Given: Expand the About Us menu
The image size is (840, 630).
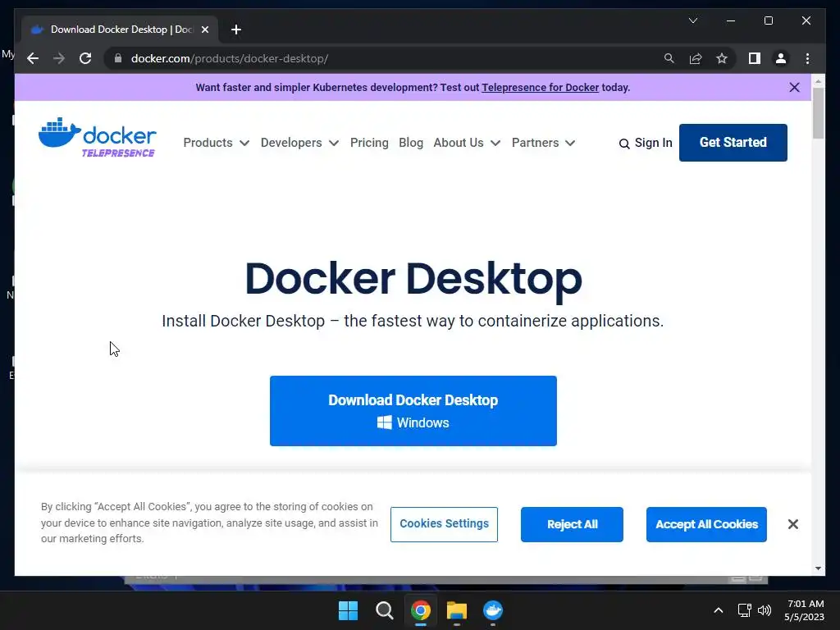Looking at the screenshot, I should pyautogui.click(x=467, y=143).
